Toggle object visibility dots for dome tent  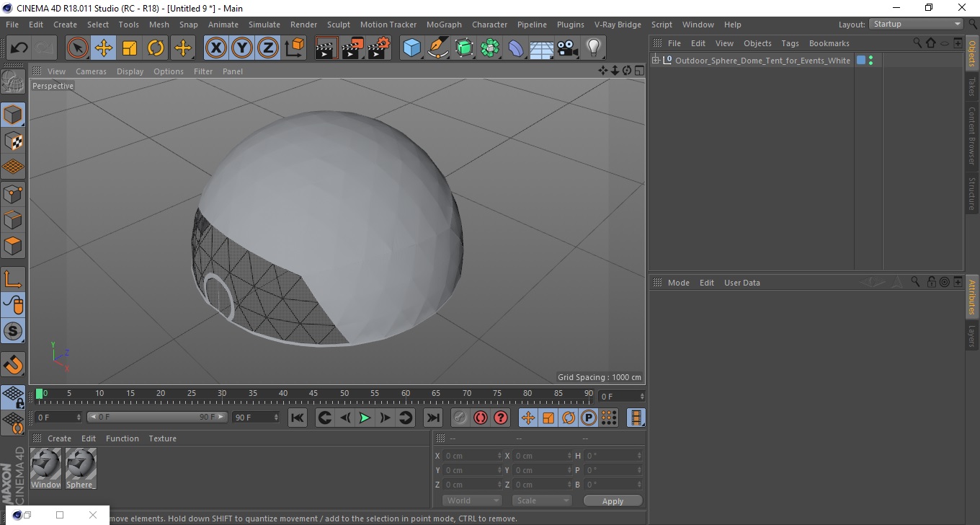[871, 61]
